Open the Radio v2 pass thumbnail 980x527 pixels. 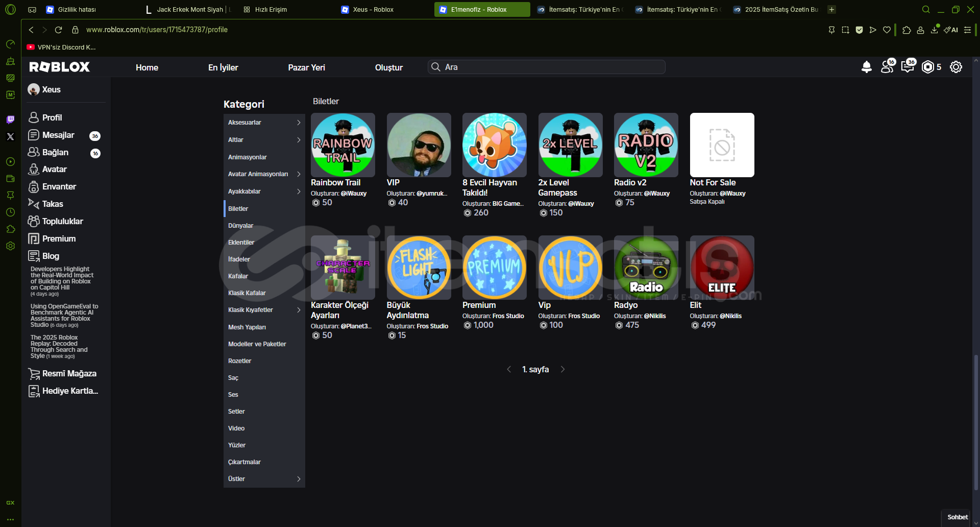646,145
